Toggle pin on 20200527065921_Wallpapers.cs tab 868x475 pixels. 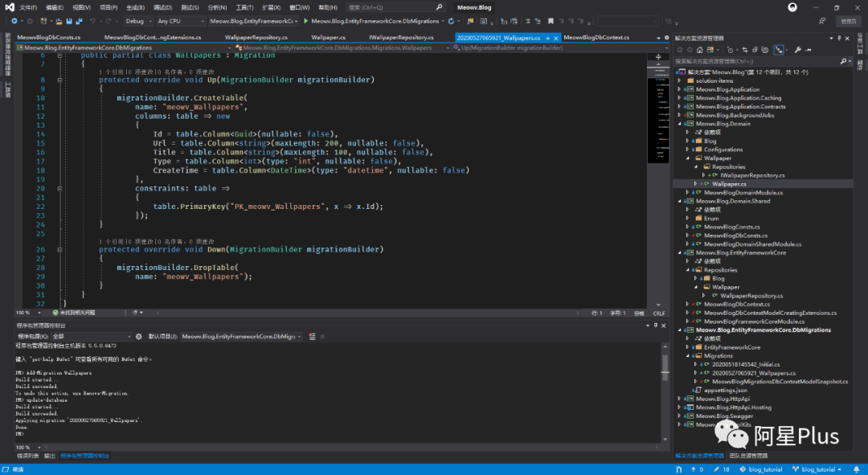pos(547,39)
